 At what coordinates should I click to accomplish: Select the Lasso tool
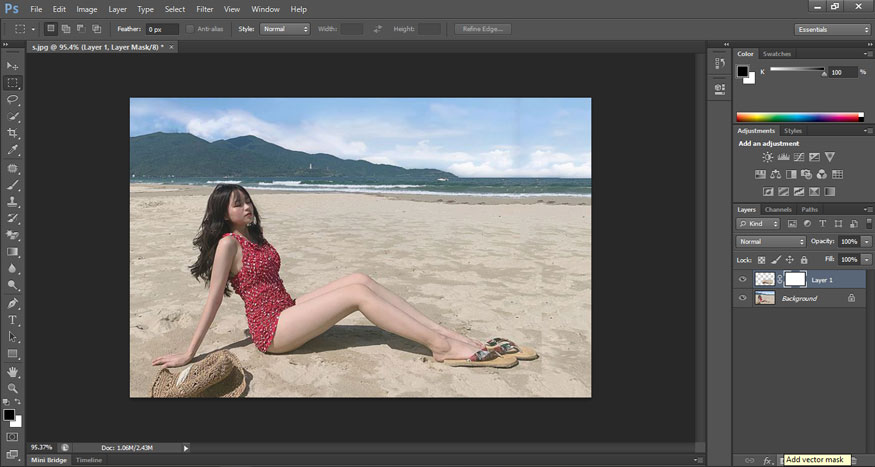(13, 100)
